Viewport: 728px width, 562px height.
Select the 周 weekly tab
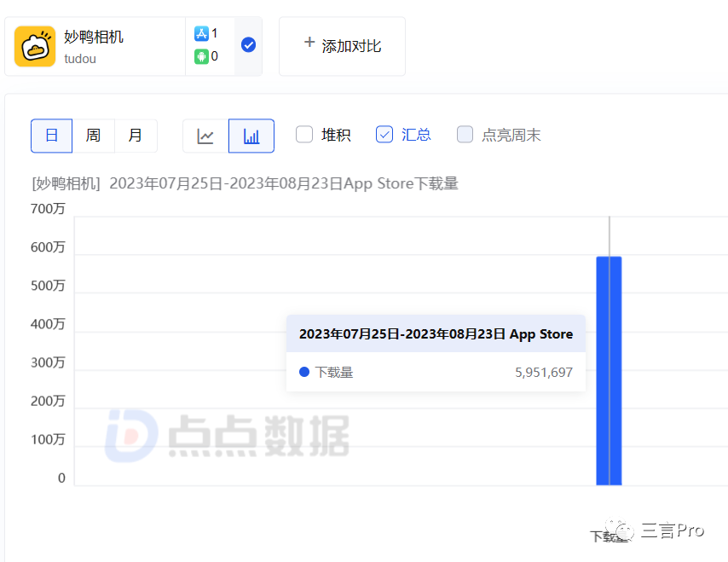pyautogui.click(x=93, y=136)
